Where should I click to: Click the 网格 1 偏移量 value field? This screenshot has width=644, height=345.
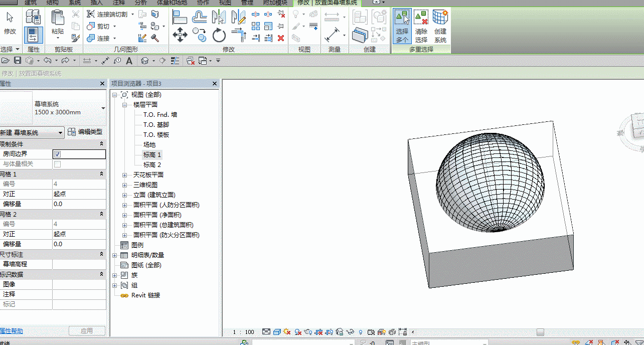[x=79, y=204]
